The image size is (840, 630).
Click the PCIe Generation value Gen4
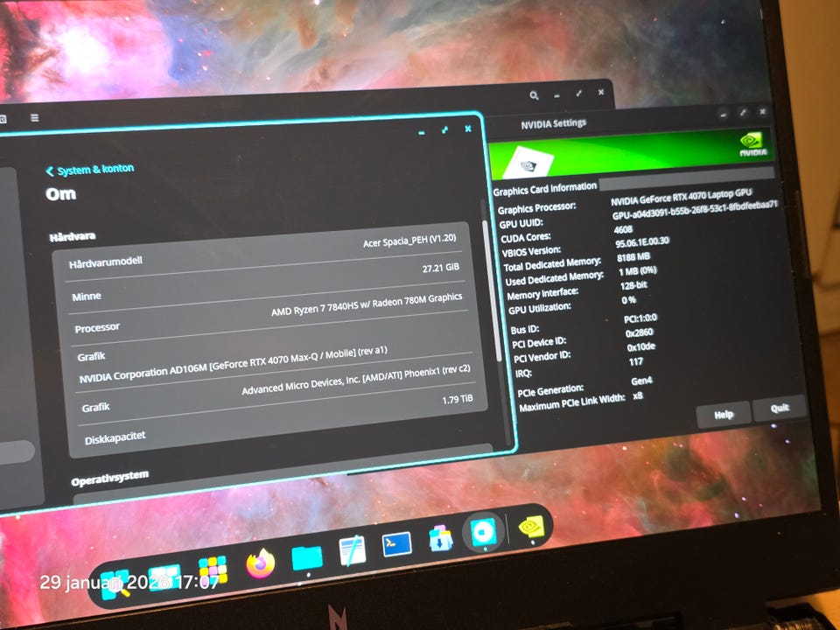641,381
